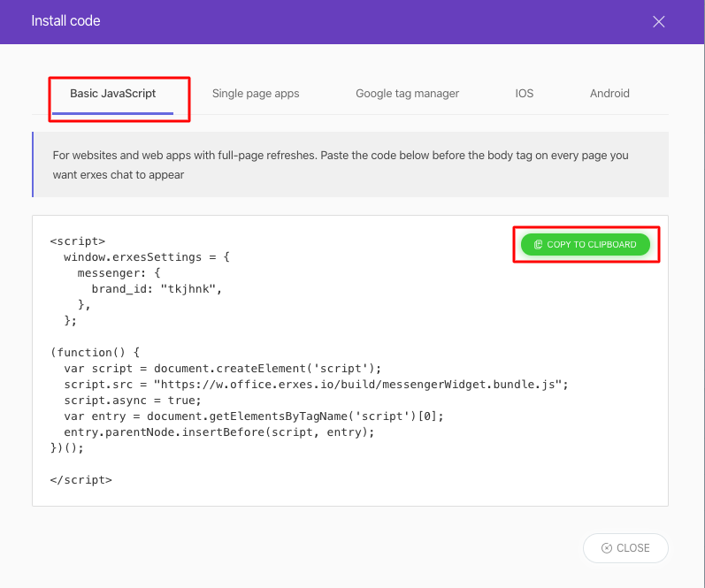
Task: Click the CLOSE button text at the bottom
Action: [632, 548]
